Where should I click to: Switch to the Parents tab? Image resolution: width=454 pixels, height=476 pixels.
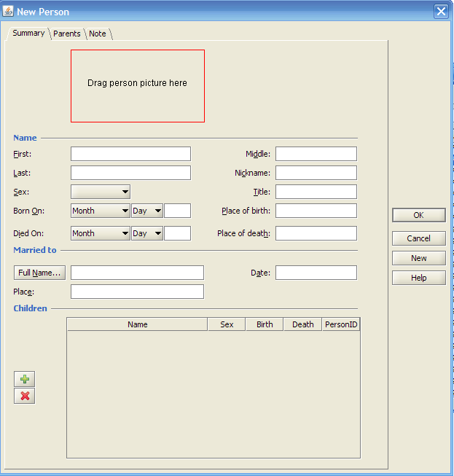[x=67, y=34]
